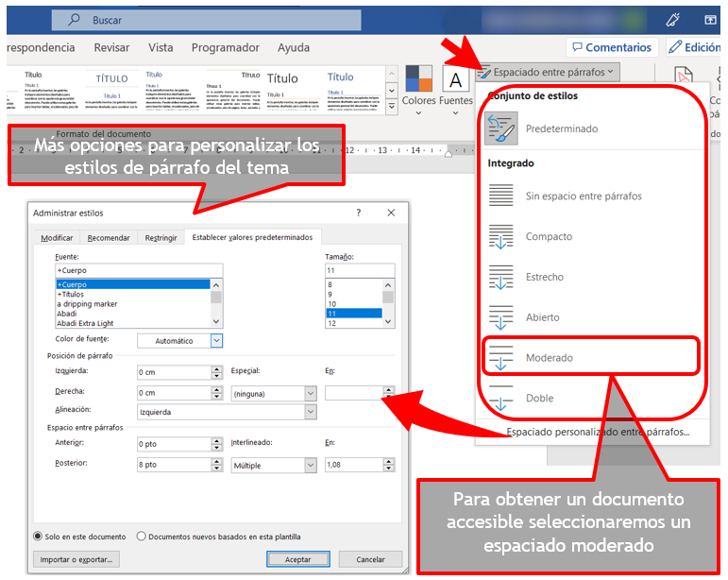Open the Color de fuente Automático dropdown
The width and height of the screenshot is (728, 580).
pos(216,340)
